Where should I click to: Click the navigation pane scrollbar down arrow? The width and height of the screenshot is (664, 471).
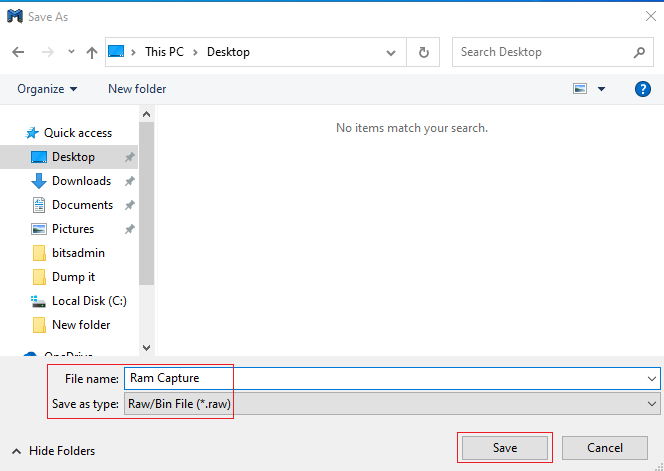147,347
